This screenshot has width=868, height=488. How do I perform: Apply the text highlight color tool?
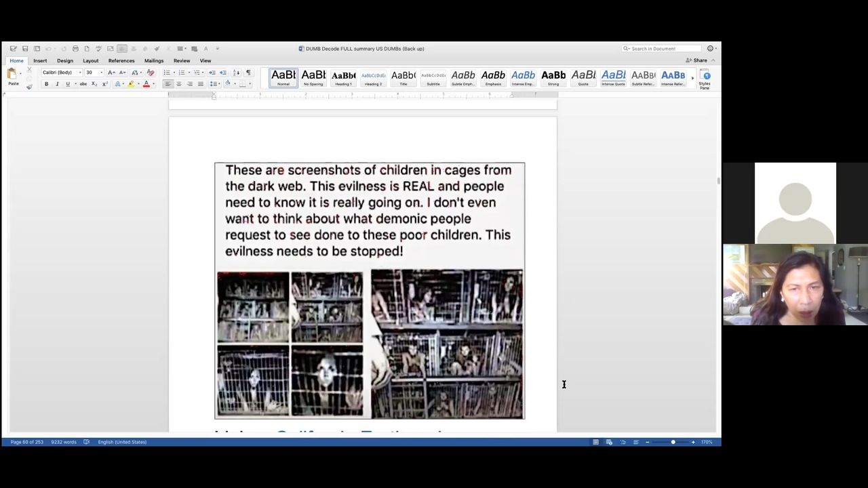click(x=131, y=84)
